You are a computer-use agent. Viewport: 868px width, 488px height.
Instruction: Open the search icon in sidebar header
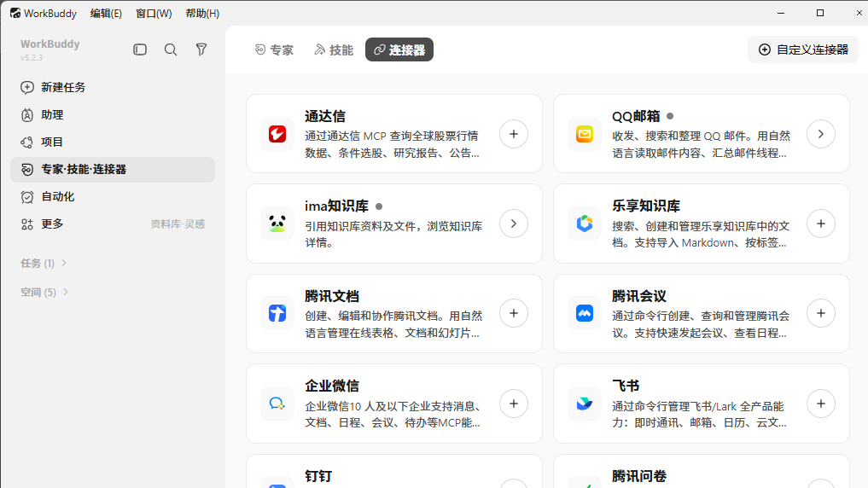171,49
